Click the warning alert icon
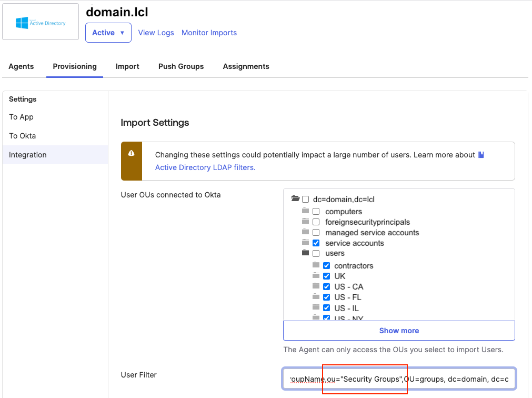Screen dimensions: 532x398 click(x=132, y=153)
